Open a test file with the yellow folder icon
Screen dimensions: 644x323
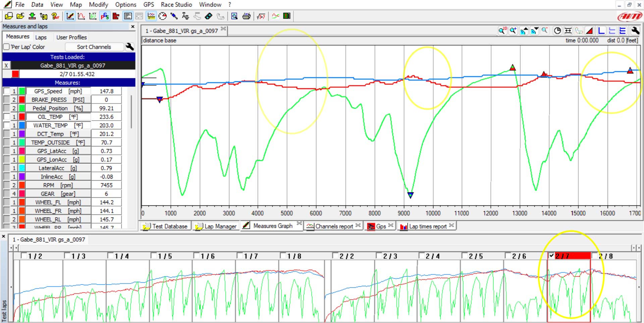(20, 16)
